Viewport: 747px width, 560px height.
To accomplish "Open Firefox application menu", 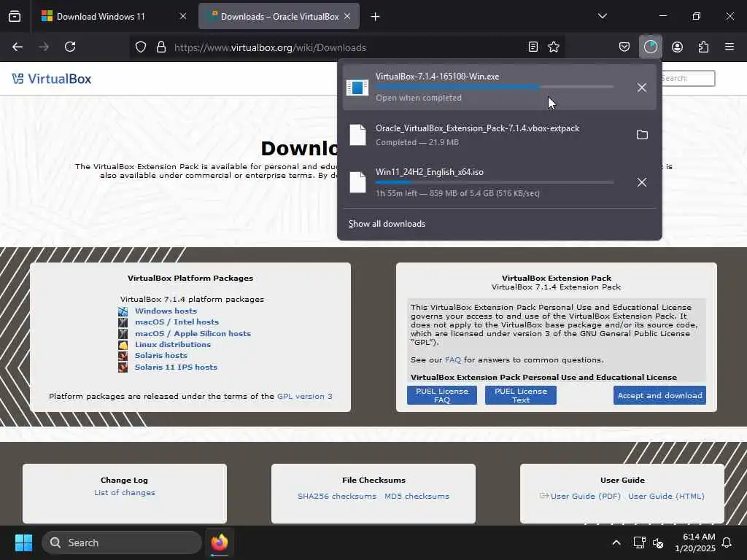I will (x=729, y=47).
